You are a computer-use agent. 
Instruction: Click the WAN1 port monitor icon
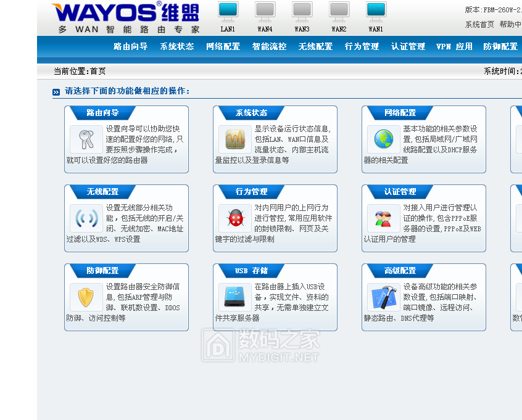click(x=376, y=12)
